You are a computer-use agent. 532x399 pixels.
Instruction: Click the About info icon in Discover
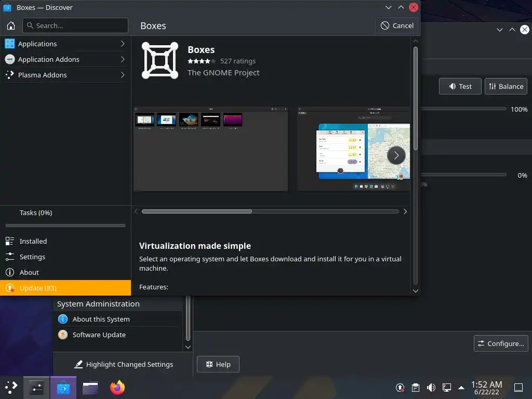pyautogui.click(x=10, y=272)
